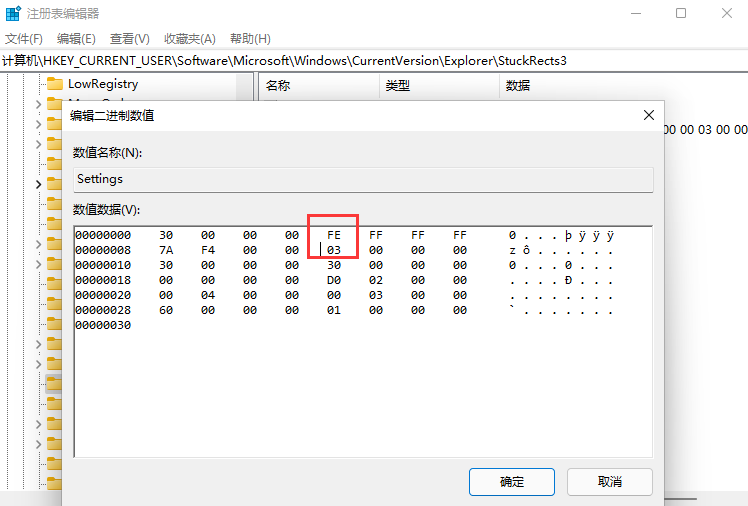
Task: Click the offset label 00000018
Action: (103, 280)
